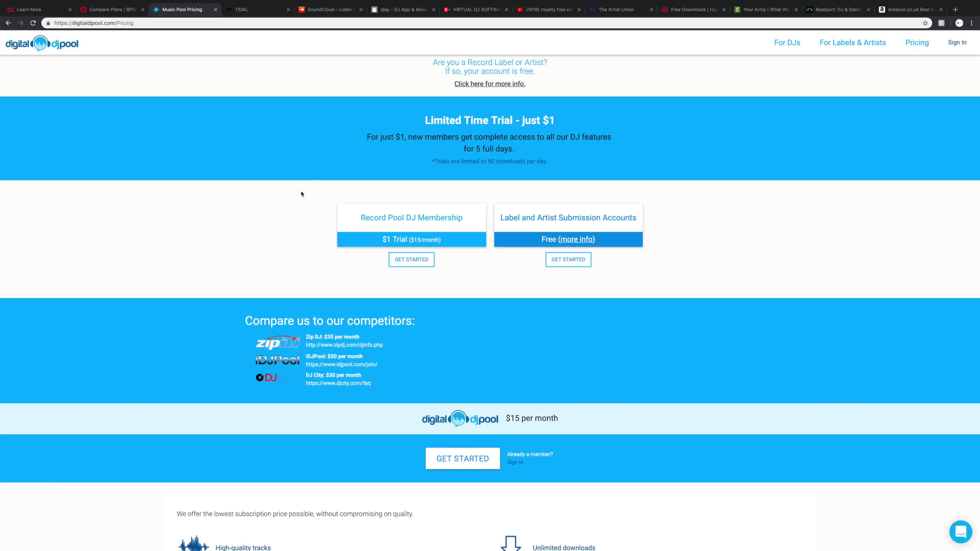Click the Digital DJ Pool comparison logo

(x=460, y=419)
